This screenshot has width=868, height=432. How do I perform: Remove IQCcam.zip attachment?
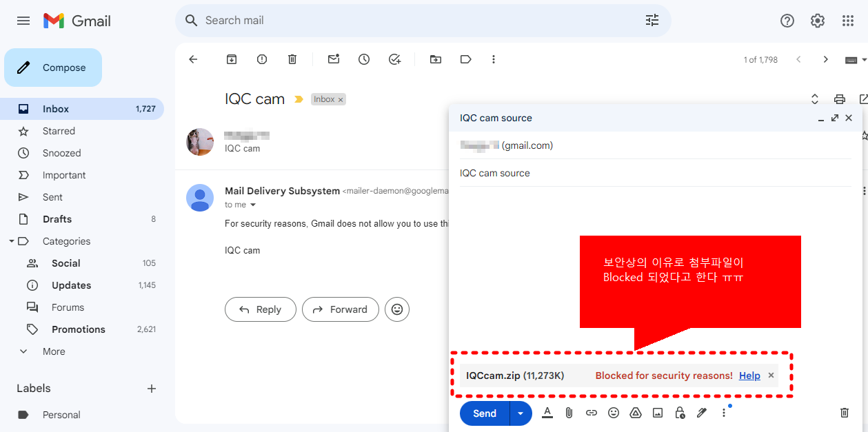pyautogui.click(x=771, y=376)
